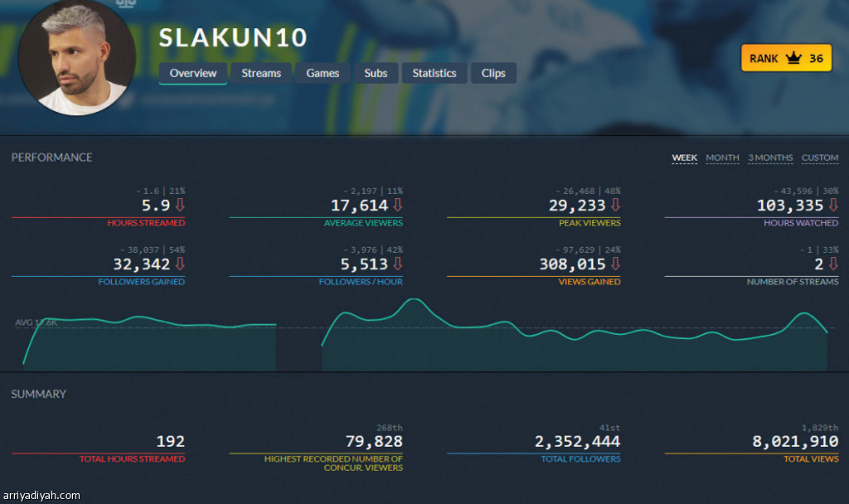
Task: Switch to the Clips tab
Action: click(x=493, y=73)
